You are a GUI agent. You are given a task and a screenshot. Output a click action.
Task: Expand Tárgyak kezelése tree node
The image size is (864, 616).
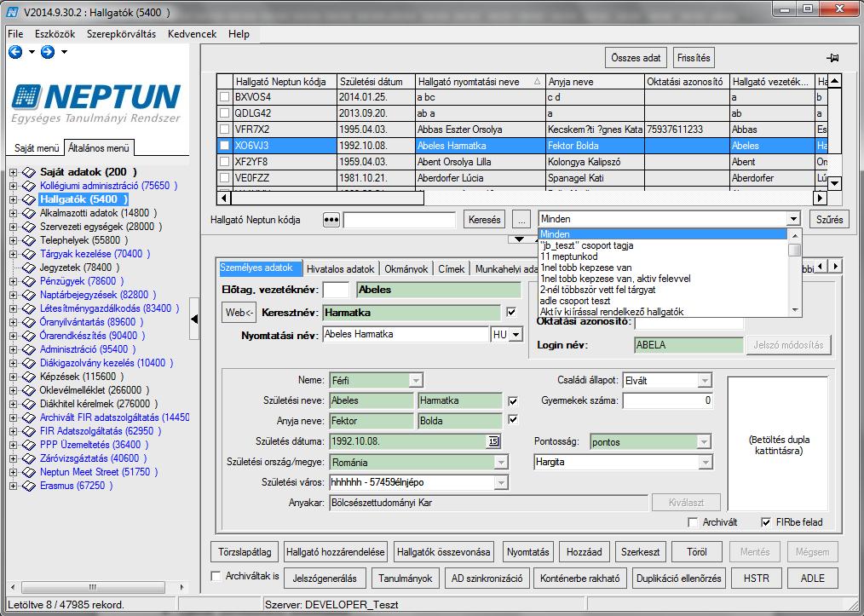[x=14, y=255]
